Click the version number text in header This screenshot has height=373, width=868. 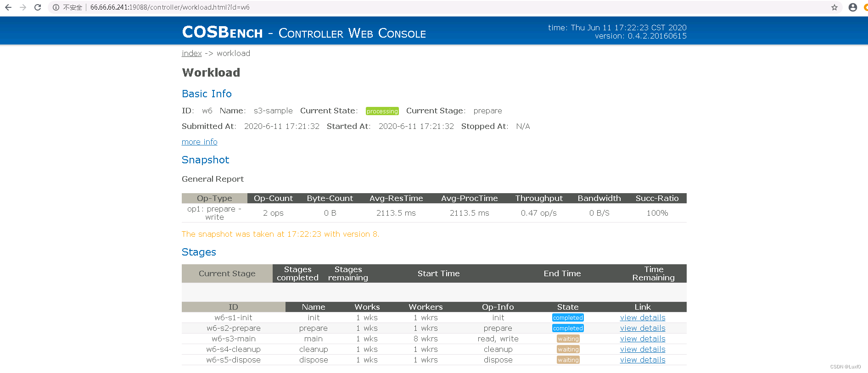[657, 36]
